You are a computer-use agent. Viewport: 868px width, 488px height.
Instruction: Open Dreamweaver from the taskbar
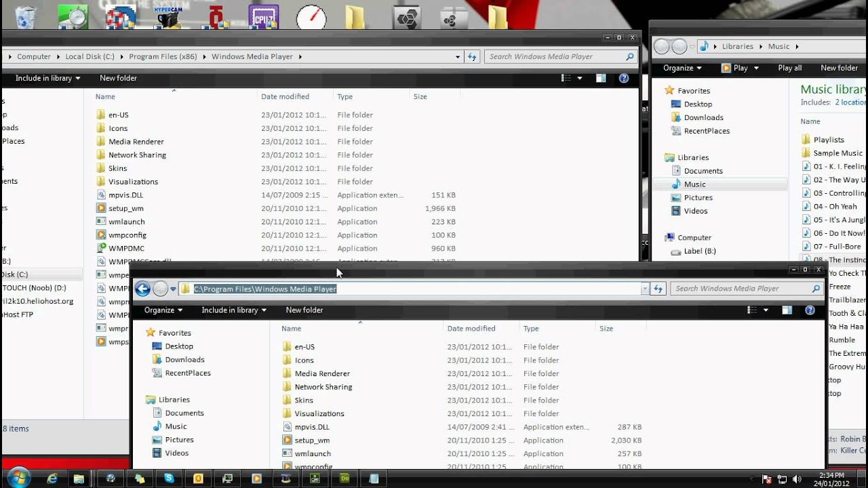click(344, 478)
